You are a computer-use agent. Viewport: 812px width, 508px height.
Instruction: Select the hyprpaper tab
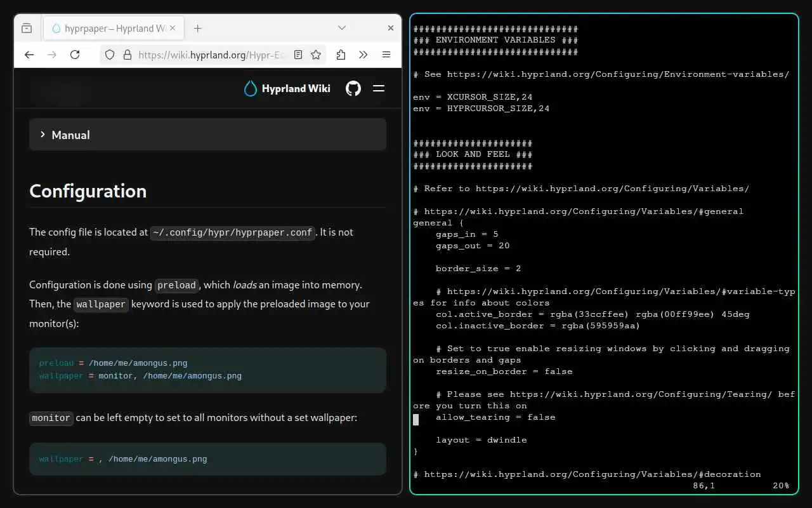click(114, 28)
